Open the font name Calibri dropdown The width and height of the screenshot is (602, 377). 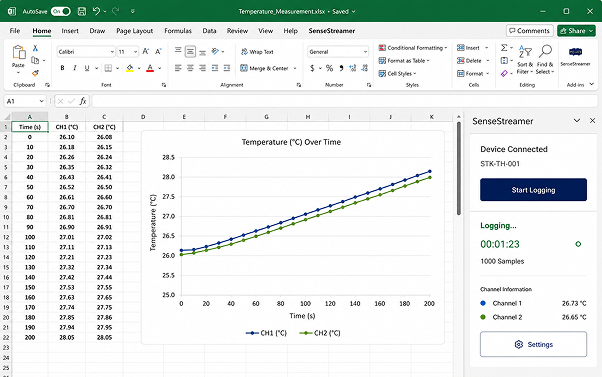(112, 51)
